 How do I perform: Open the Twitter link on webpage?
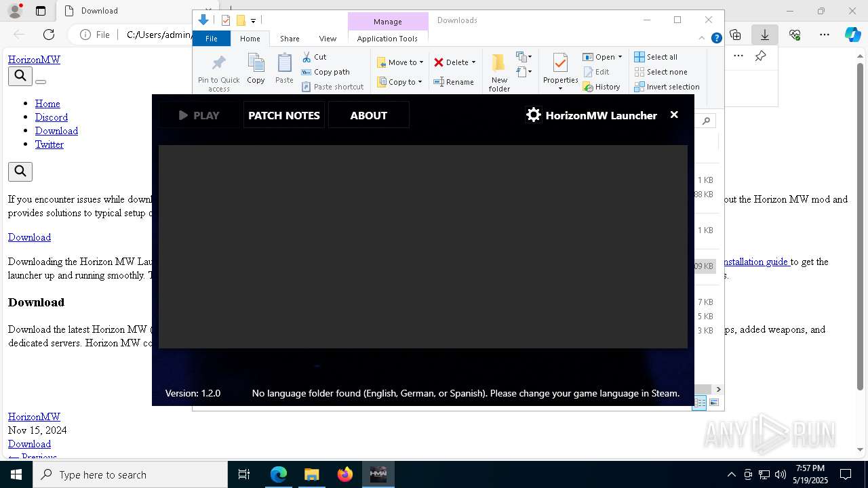(x=50, y=144)
